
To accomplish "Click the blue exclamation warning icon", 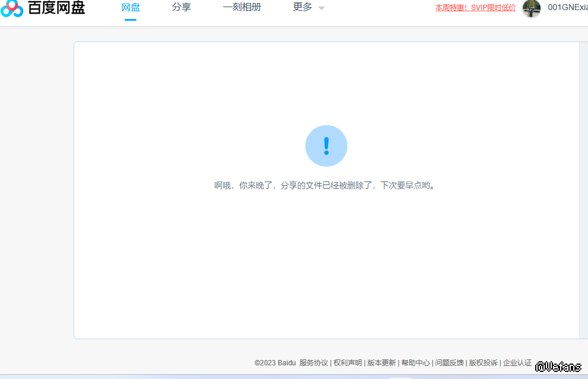I will 326,146.
